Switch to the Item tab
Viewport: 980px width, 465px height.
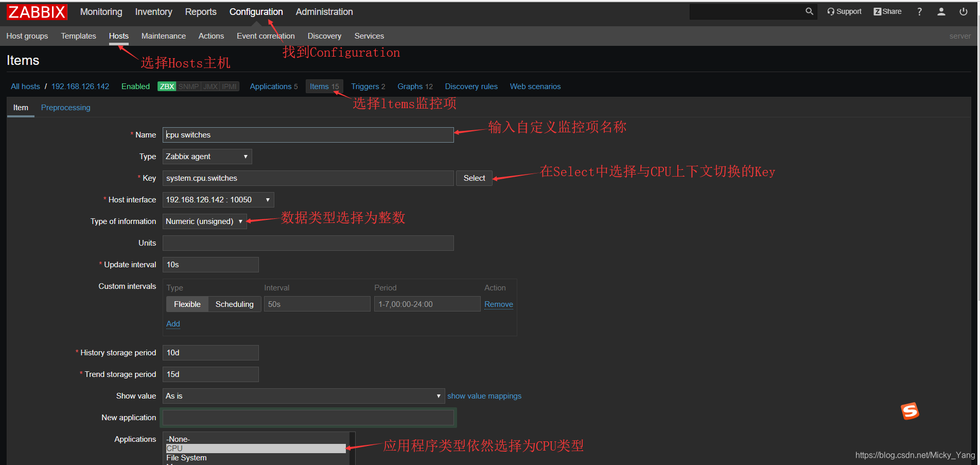pos(21,108)
